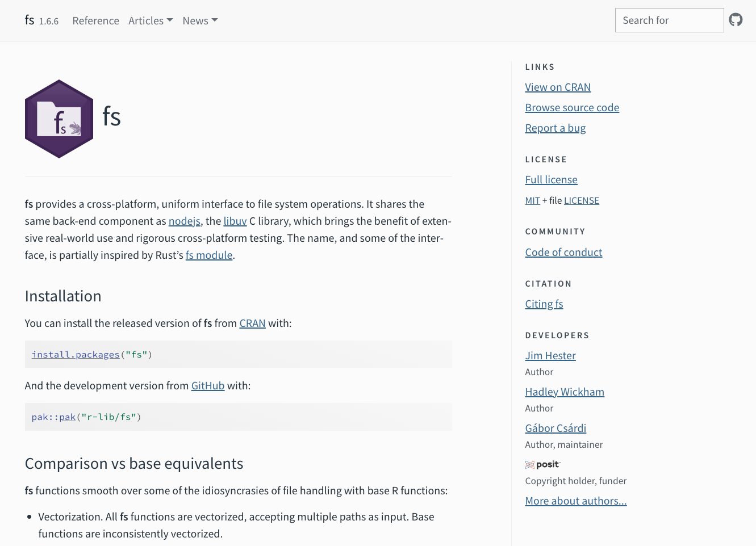
Task: Visit the Code of conduct page
Action: click(x=563, y=252)
